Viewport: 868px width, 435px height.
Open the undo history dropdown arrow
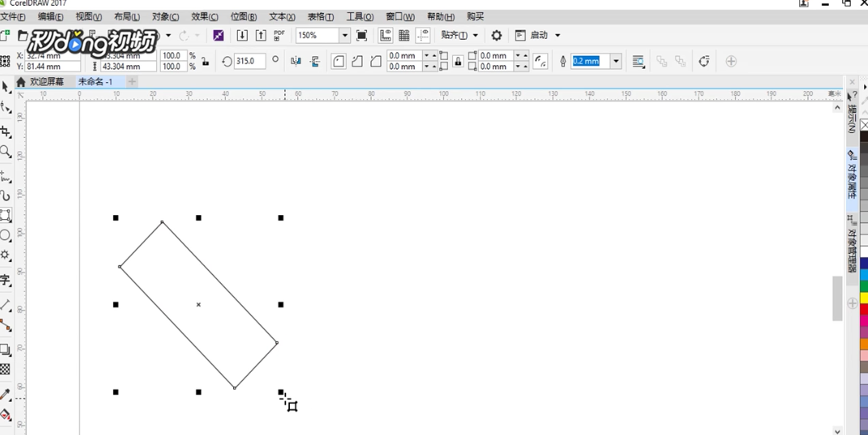[168, 36]
